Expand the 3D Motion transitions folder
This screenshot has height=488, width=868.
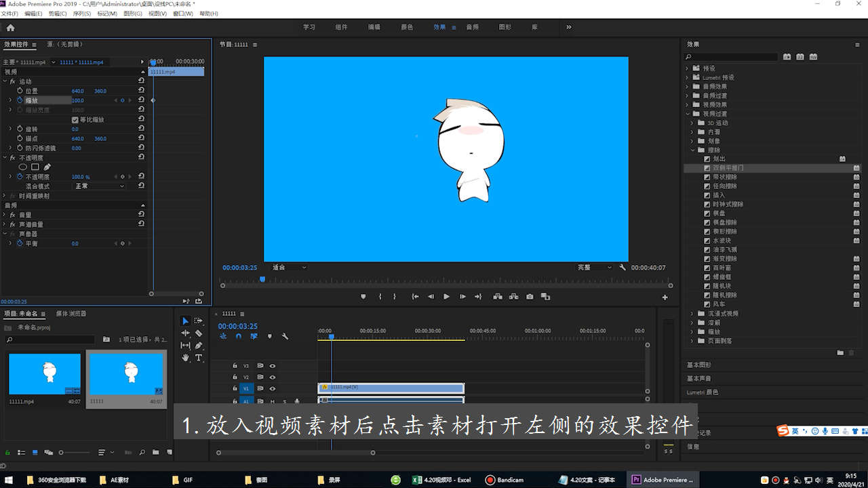point(692,123)
